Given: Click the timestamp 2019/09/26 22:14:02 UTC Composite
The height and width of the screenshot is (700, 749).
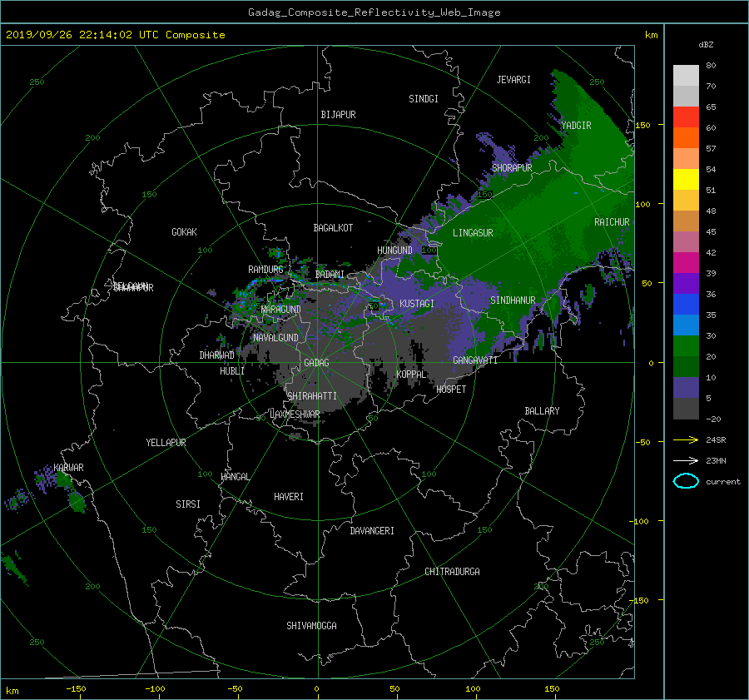Looking at the screenshot, I should 115,35.
